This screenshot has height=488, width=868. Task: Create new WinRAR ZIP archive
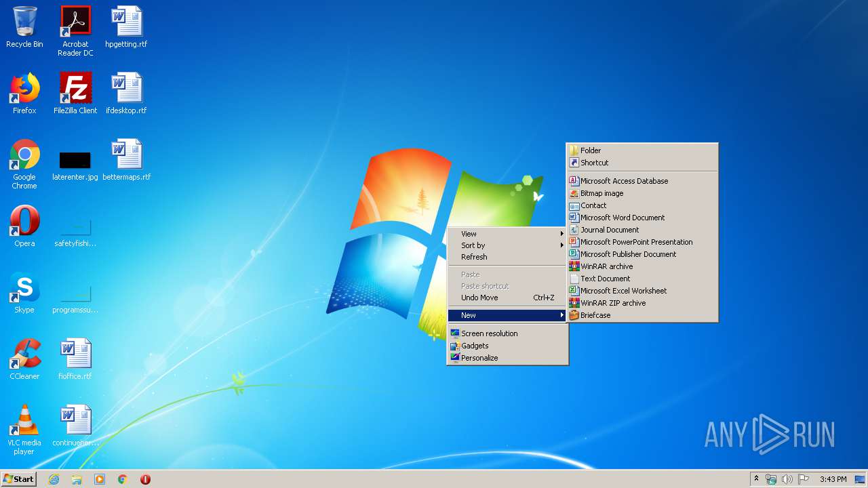642,303
